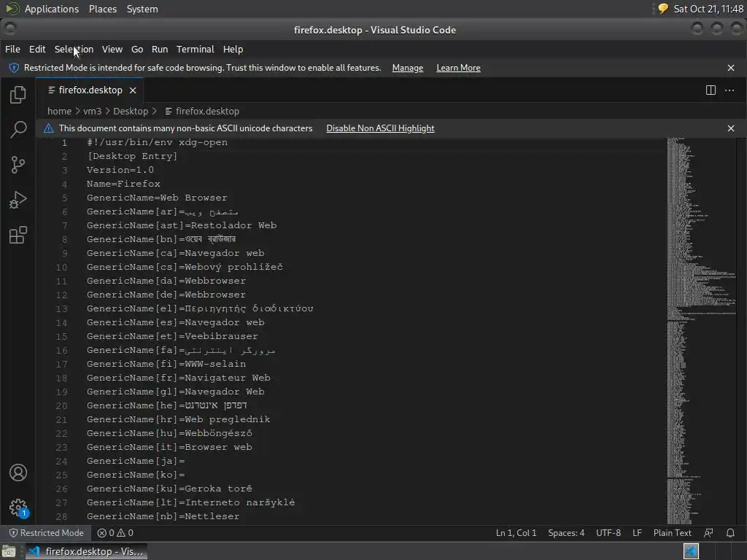Open editor More Actions ellipsis
747x560 pixels.
[729, 90]
